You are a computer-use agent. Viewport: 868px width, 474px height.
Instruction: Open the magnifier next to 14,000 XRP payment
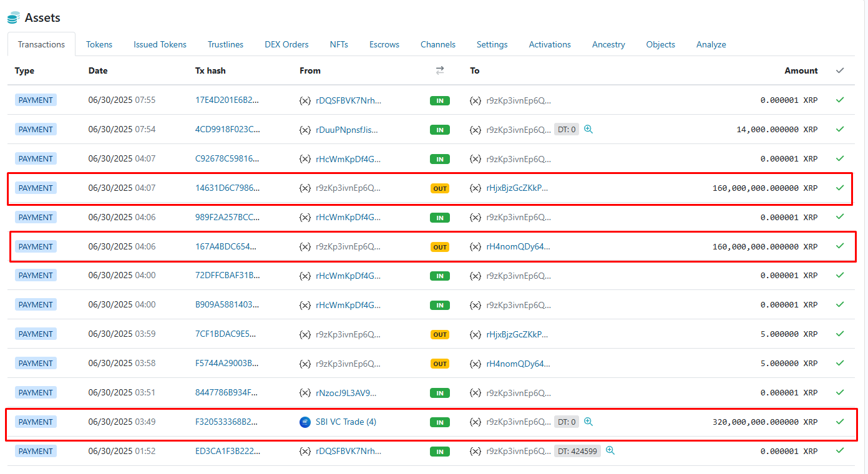pos(588,129)
